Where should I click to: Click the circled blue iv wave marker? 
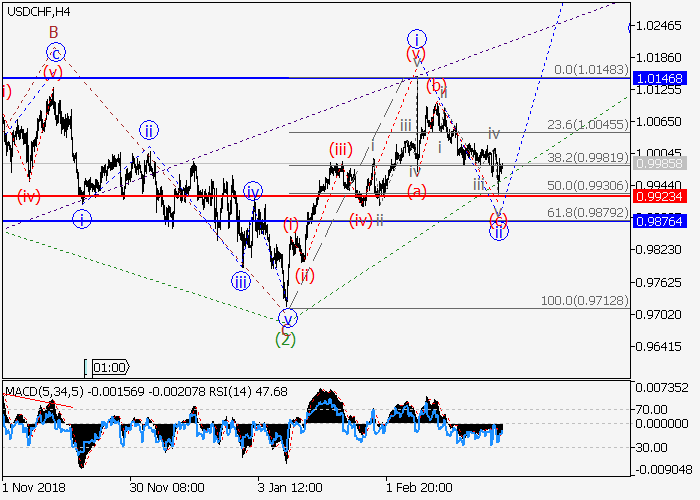(x=253, y=190)
